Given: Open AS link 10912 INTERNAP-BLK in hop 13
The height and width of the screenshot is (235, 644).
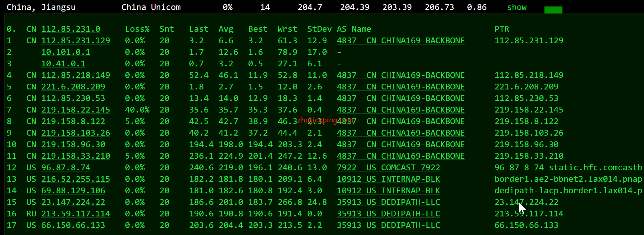Looking at the screenshot, I should (388, 179).
